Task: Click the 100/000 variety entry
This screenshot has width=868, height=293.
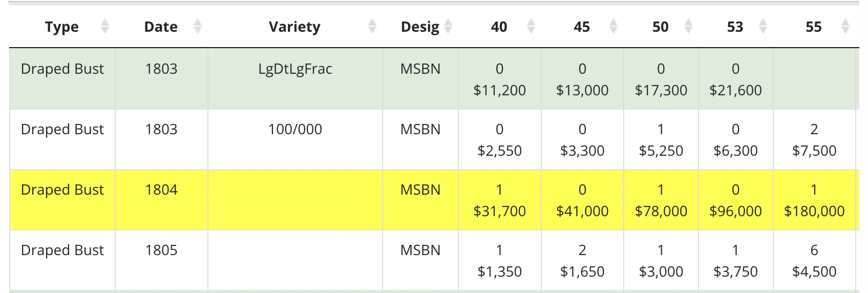Action: coord(295,129)
